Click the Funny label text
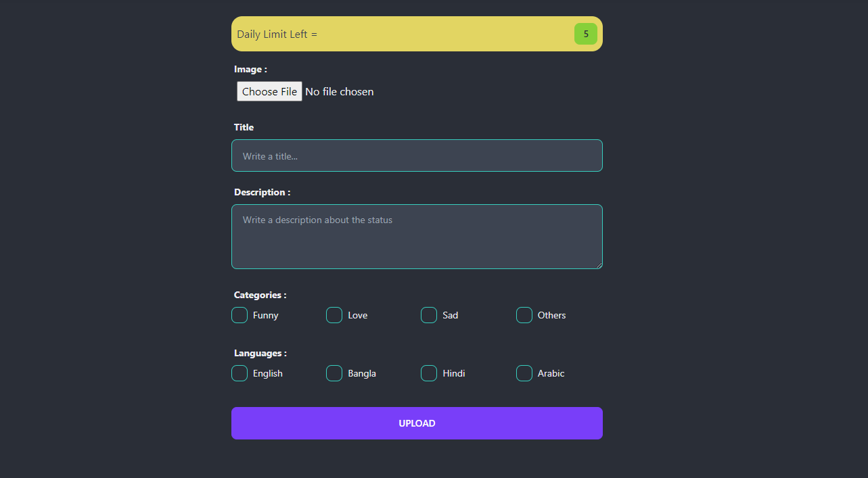 [266, 316]
